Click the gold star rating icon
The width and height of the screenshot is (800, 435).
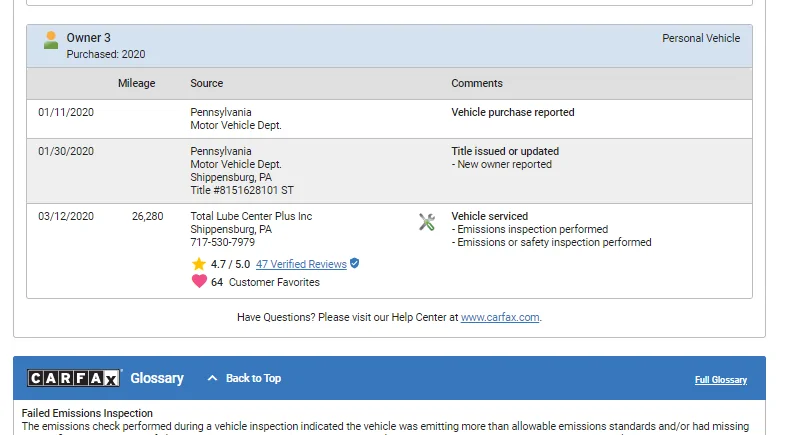198,264
